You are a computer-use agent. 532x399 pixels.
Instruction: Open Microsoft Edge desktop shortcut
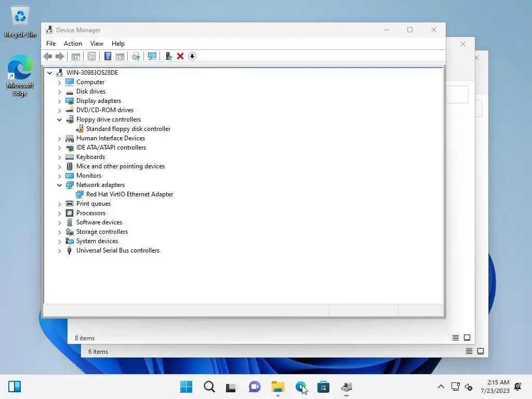click(20, 76)
